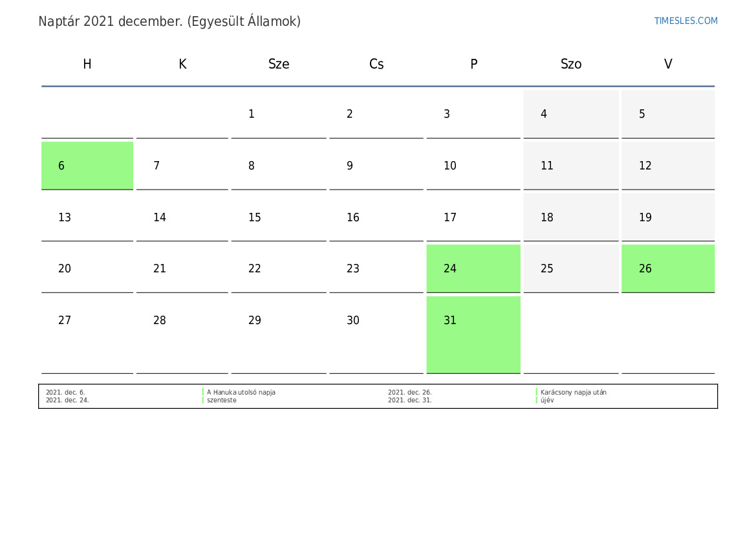Click day 2 in the calendar
Viewport: 756px width, 535px height.
click(376, 114)
